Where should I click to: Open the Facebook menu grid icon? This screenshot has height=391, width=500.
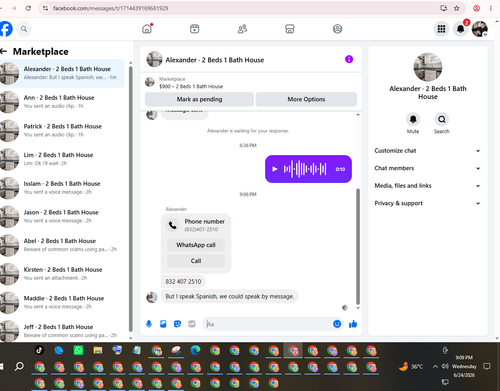click(441, 29)
